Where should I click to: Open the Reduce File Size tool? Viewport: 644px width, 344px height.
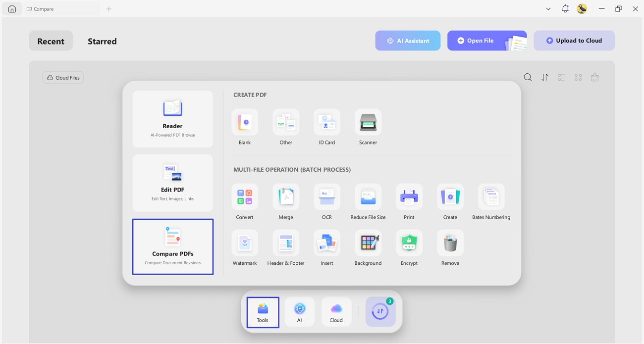click(368, 197)
